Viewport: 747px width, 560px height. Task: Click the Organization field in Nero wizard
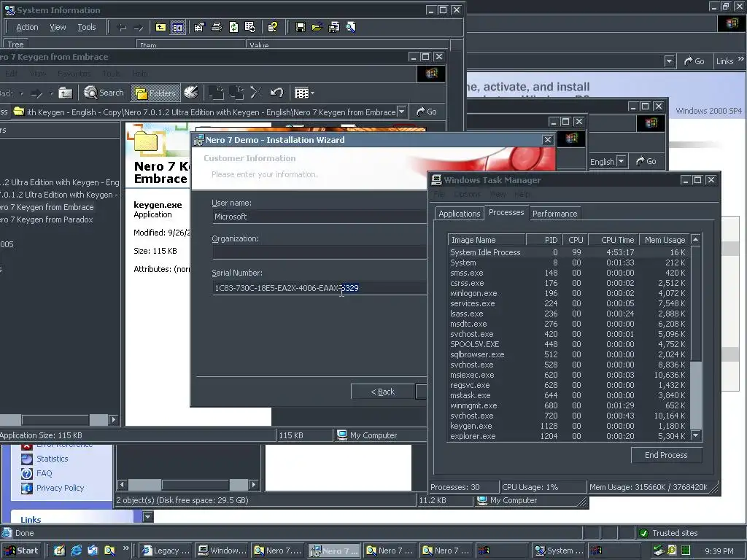(320, 252)
